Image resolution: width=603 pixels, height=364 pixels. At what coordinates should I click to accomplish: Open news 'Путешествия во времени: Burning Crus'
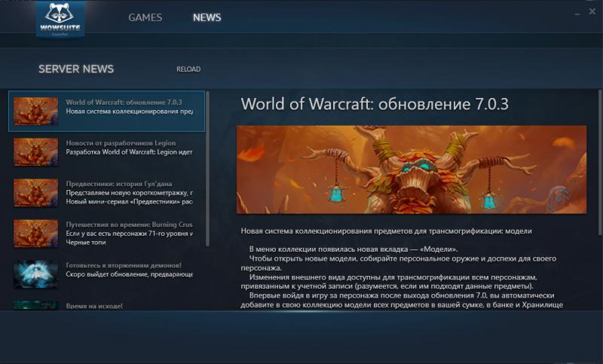click(106, 234)
